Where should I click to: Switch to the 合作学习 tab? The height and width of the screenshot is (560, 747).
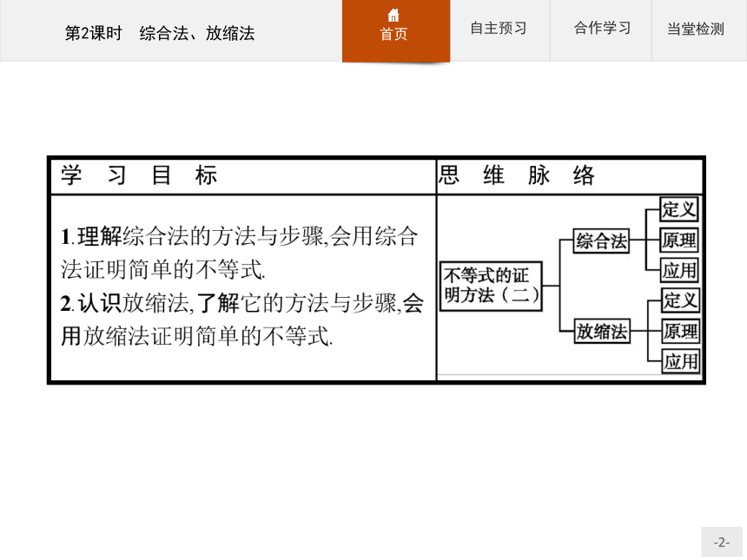pos(602,28)
